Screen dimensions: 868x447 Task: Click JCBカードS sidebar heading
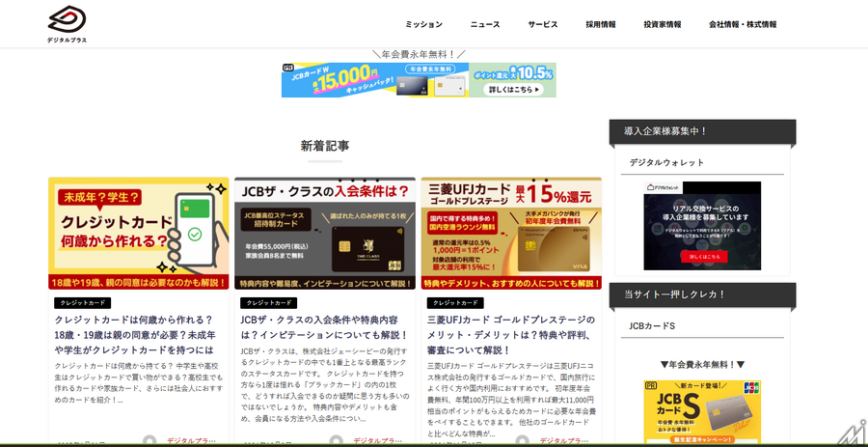click(x=652, y=325)
